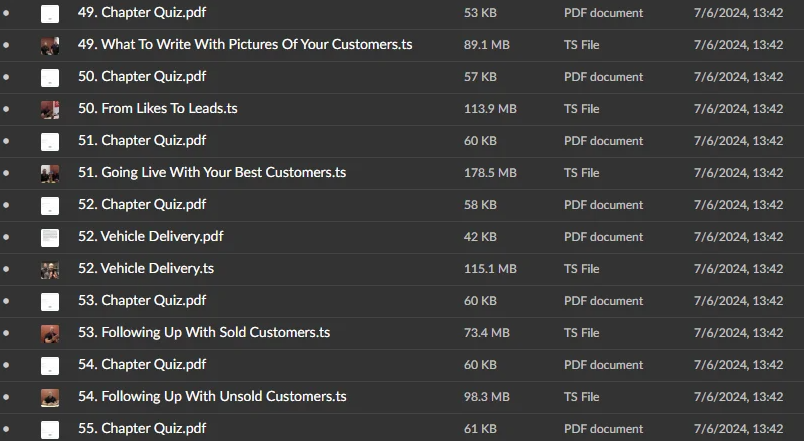Open 51. Going Live With Your Best Customers.ts
This screenshot has width=804, height=441.
[x=212, y=173]
